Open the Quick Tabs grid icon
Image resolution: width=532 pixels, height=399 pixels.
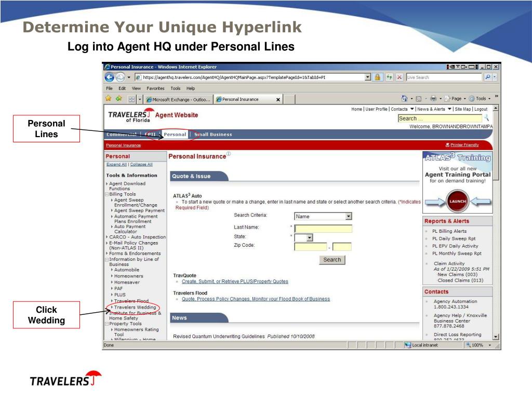click(131, 99)
